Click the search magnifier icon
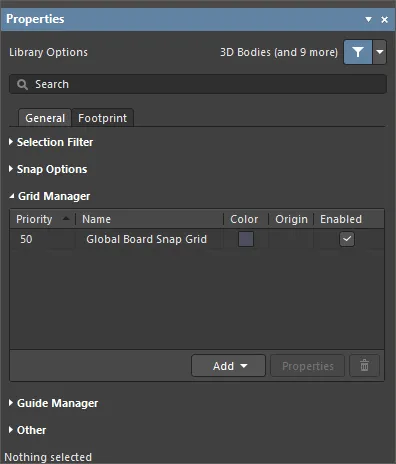This screenshot has width=396, height=464. [22, 84]
